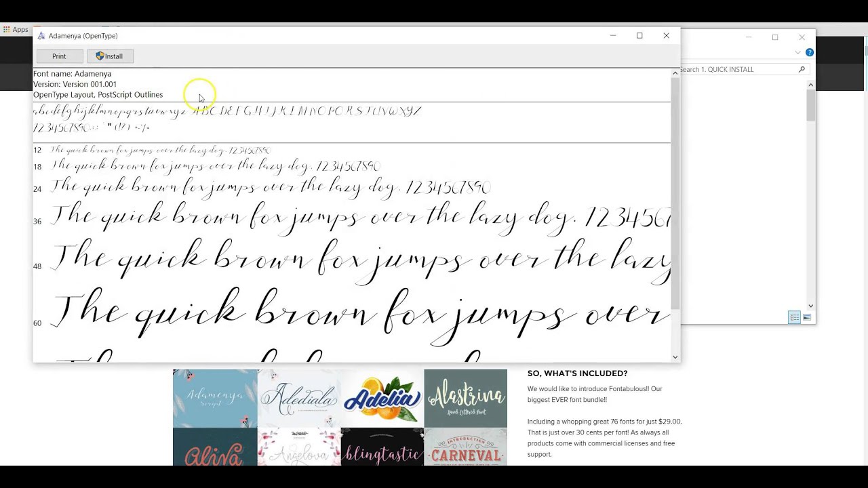The width and height of the screenshot is (868, 488).
Task: Close the Adamenya font viewer window
Action: (666, 36)
